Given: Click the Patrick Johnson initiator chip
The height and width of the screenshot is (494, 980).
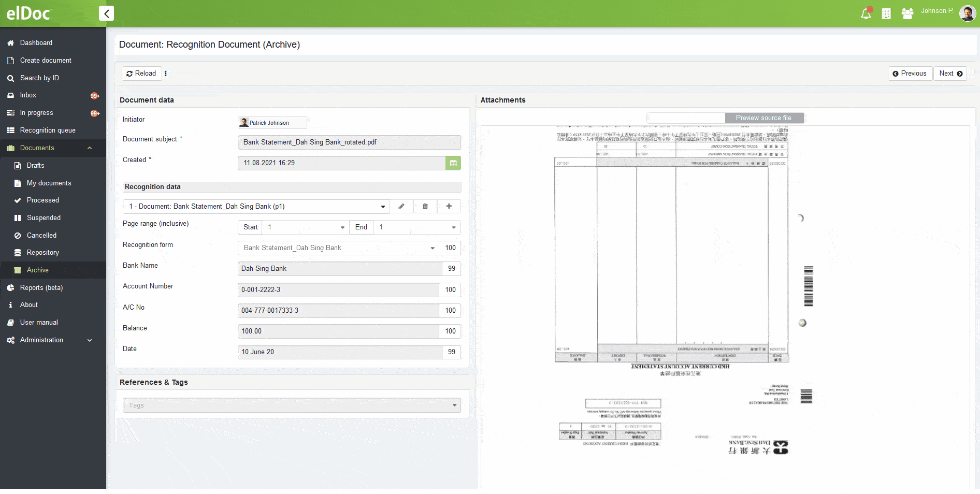Looking at the screenshot, I should click(272, 123).
